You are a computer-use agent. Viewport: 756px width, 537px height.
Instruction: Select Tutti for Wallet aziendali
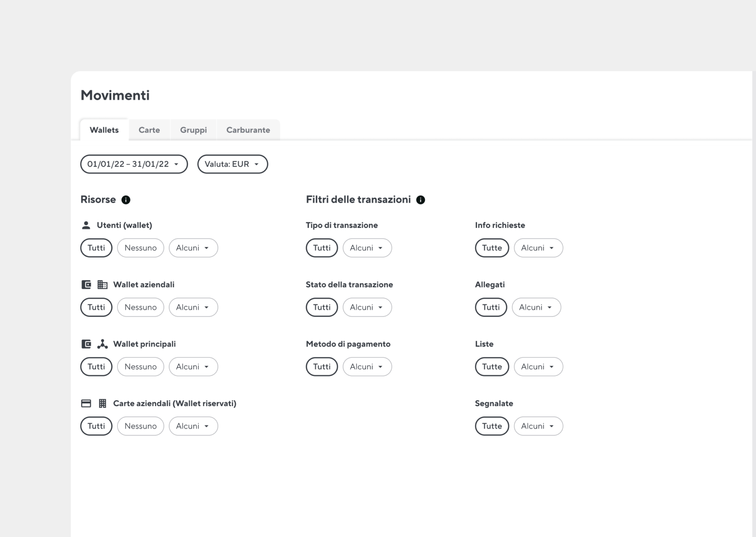(x=96, y=307)
